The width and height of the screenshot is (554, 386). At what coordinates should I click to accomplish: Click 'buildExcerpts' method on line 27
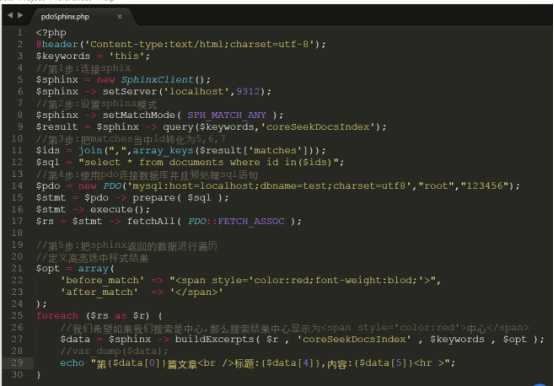pyautogui.click(x=214, y=339)
